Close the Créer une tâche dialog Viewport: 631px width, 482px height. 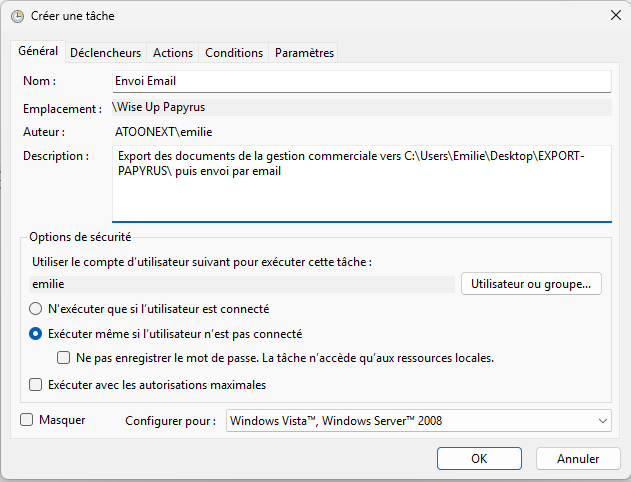click(615, 15)
